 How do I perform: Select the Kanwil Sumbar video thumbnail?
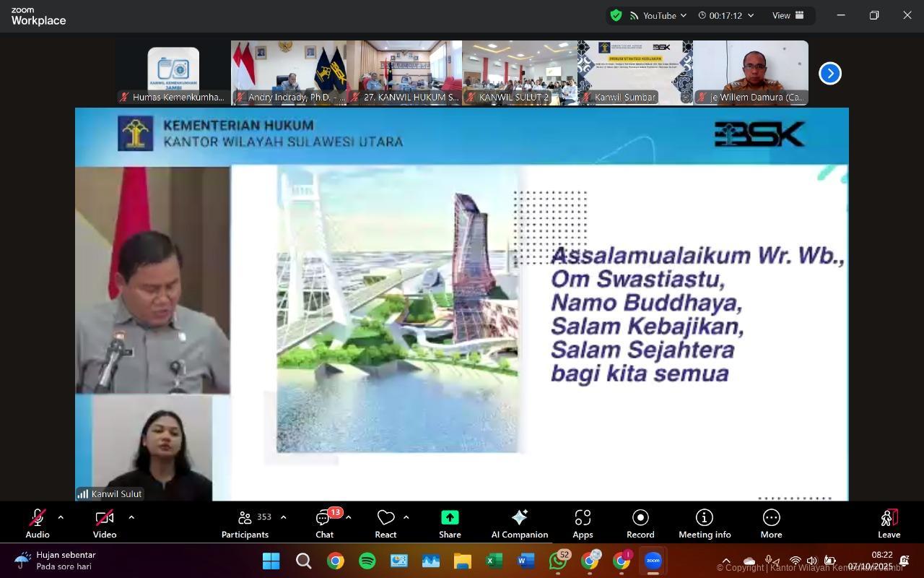(x=635, y=72)
